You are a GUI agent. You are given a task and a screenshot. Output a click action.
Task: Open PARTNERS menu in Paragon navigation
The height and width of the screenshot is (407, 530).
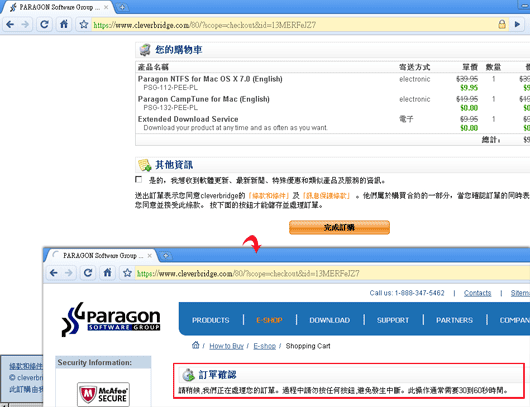454,320
